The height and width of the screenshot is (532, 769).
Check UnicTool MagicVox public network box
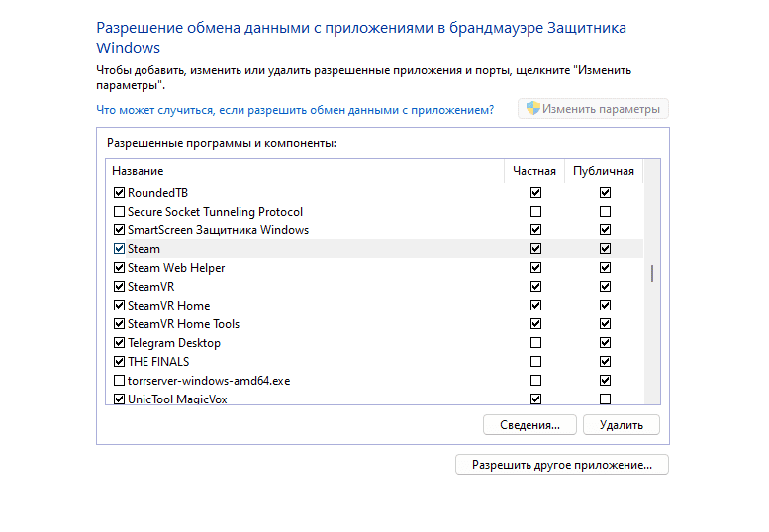pyautogui.click(x=605, y=399)
